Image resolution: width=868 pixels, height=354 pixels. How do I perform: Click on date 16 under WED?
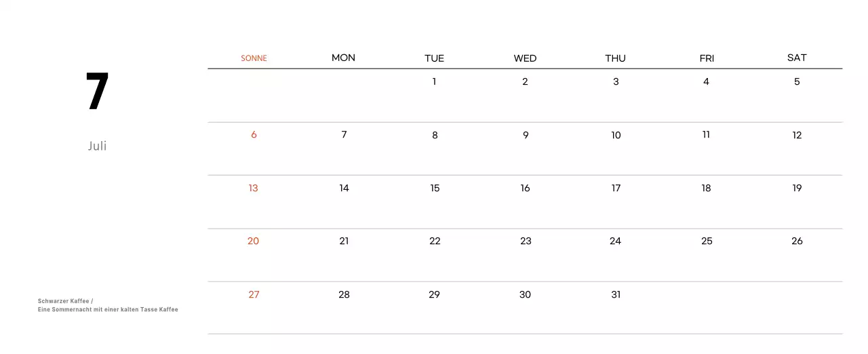[x=525, y=188]
